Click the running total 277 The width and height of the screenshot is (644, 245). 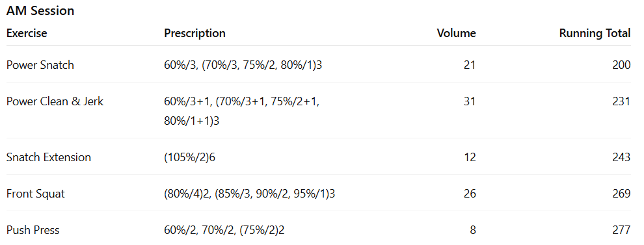click(621, 230)
